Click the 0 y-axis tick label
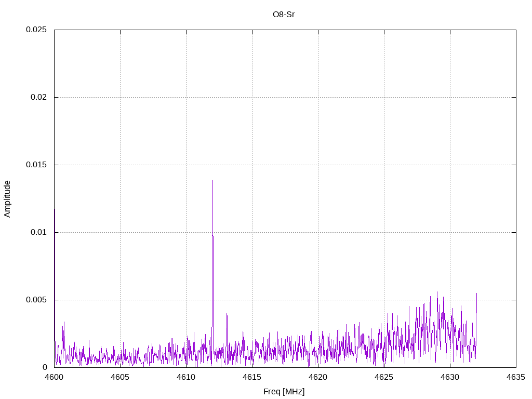This screenshot has height=399, width=532. [45, 367]
